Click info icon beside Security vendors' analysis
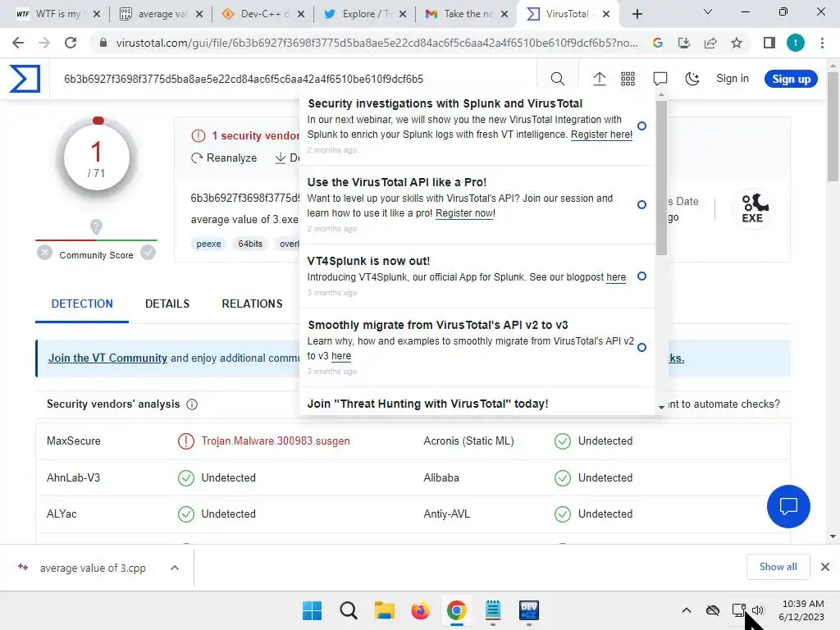 tap(192, 404)
